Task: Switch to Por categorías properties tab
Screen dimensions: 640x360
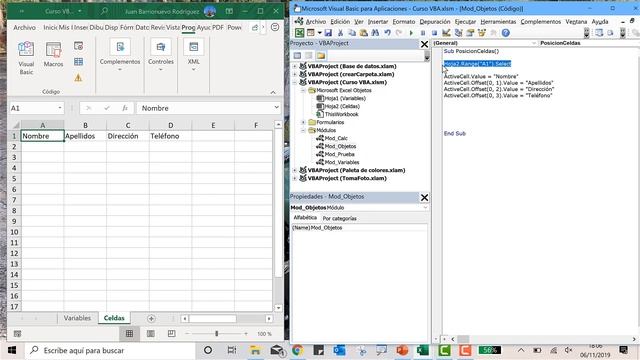Action: click(x=340, y=218)
